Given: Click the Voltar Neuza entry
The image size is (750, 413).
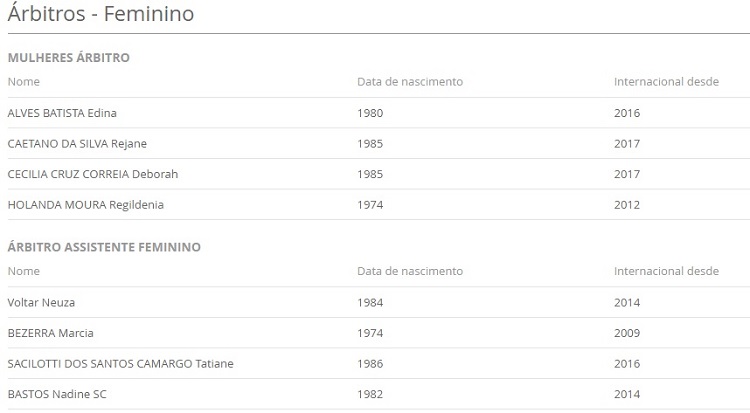Looking at the screenshot, I should pyautogui.click(x=41, y=302).
